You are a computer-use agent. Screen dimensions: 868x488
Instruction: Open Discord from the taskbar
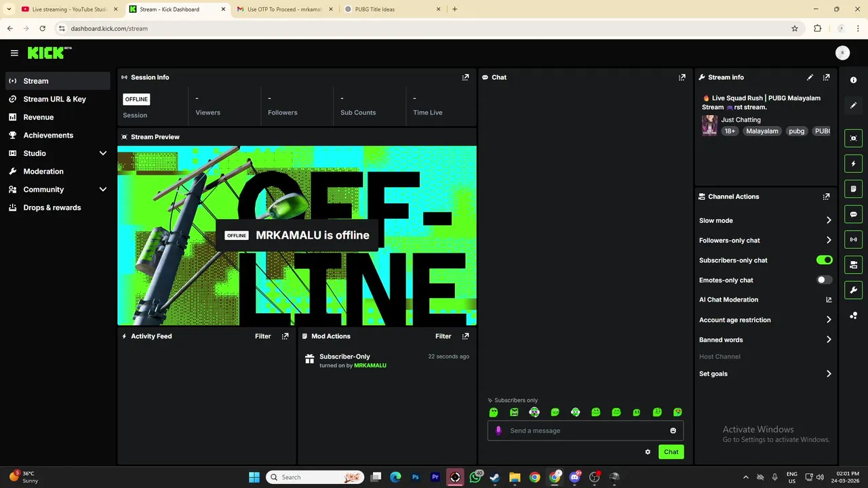575,477
